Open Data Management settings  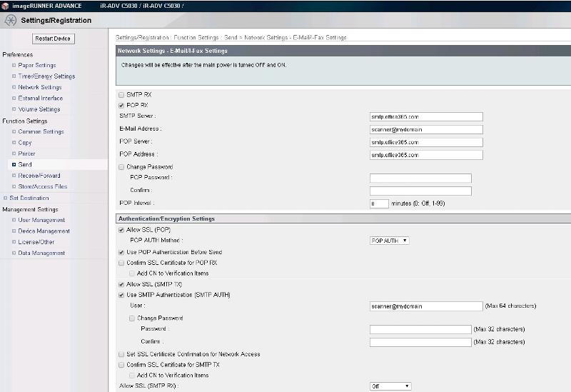(x=41, y=253)
